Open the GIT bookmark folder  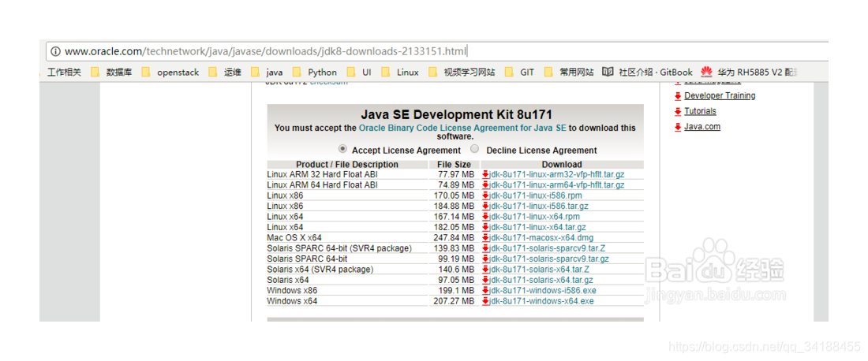click(x=520, y=73)
